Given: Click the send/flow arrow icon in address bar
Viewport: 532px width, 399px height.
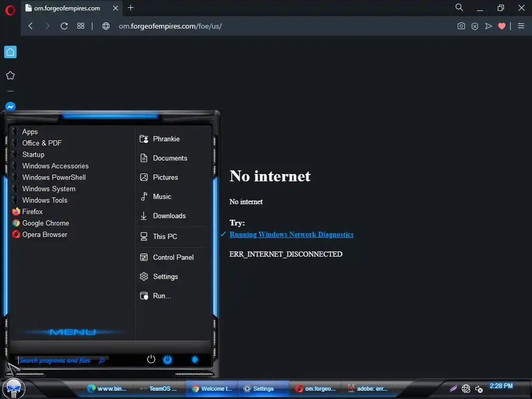Looking at the screenshot, I should click(x=488, y=26).
